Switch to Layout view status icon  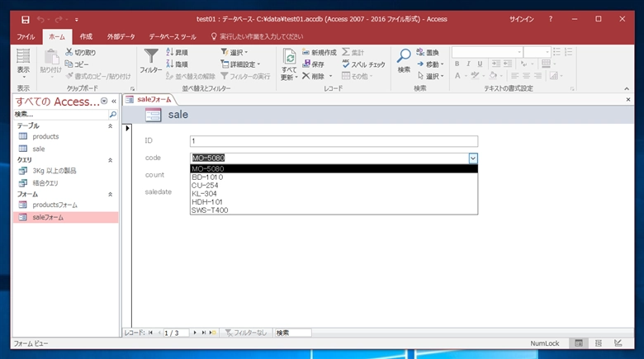tap(599, 343)
